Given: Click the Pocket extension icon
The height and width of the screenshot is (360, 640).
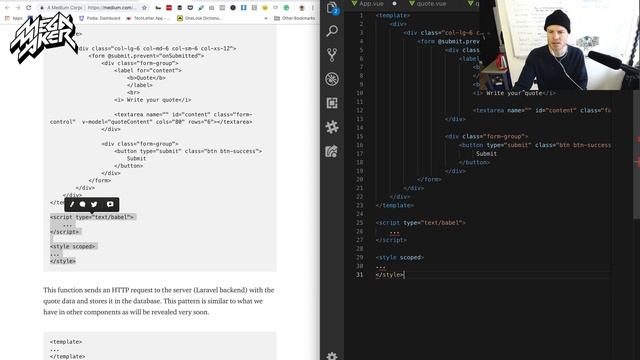Looking at the screenshot, I should click(x=190, y=8).
